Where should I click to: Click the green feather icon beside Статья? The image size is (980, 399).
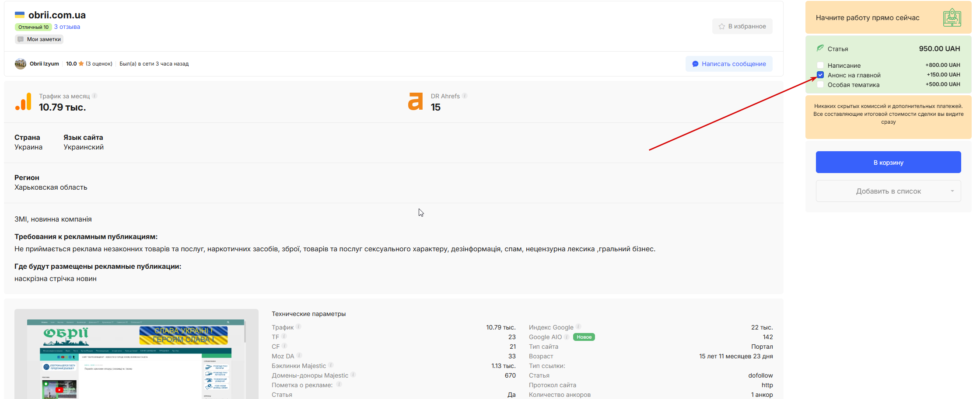click(820, 48)
